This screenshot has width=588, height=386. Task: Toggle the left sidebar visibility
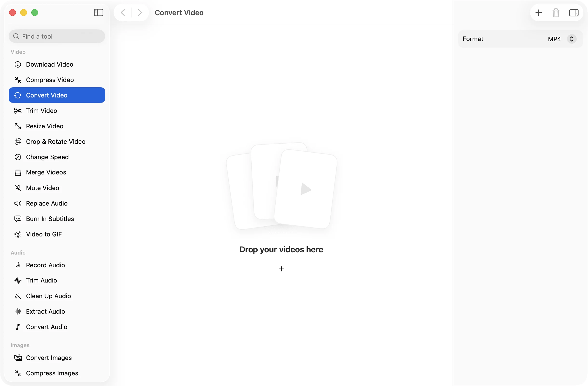pyautogui.click(x=99, y=13)
